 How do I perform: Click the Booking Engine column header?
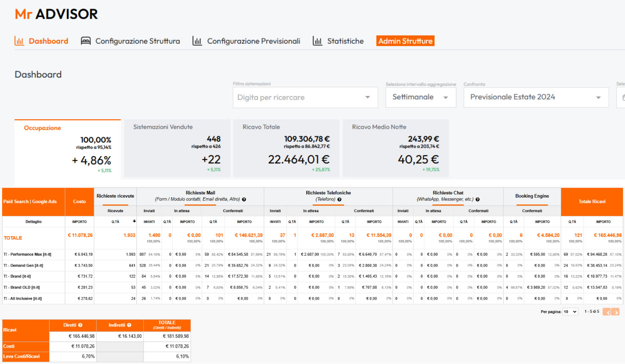coord(532,196)
